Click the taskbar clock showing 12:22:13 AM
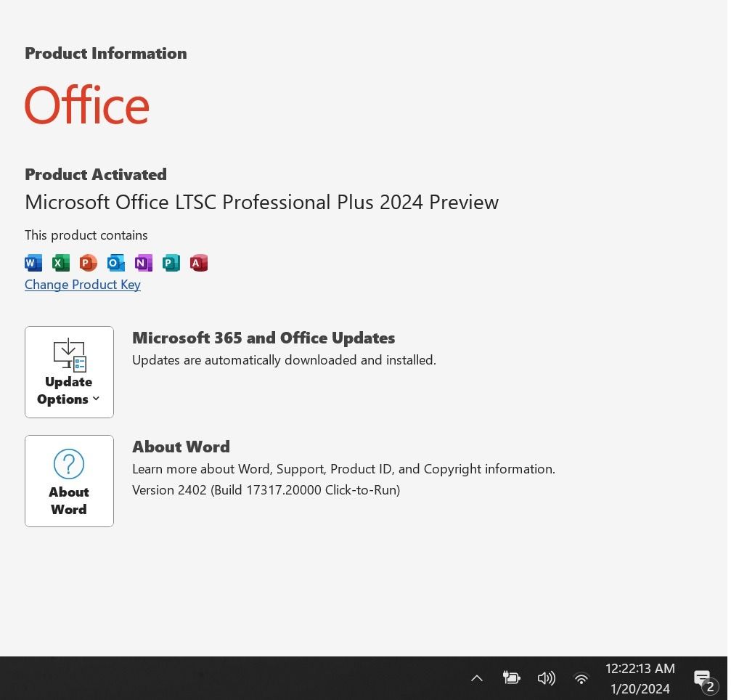The image size is (731, 700). (640, 679)
